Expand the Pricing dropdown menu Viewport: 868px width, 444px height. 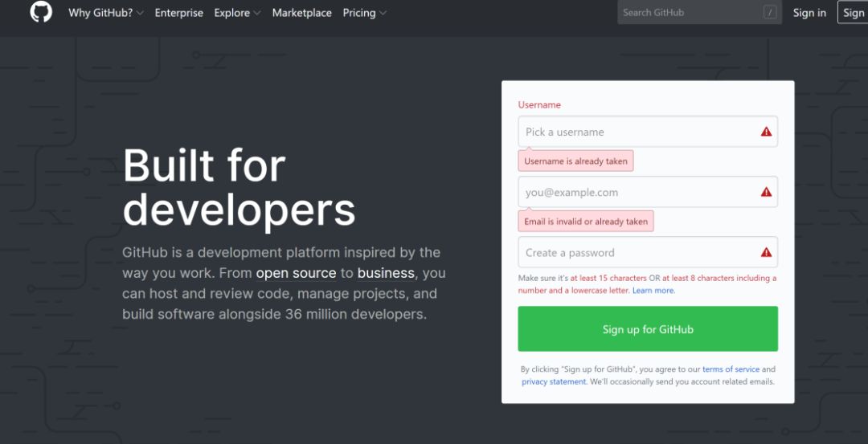tap(365, 13)
